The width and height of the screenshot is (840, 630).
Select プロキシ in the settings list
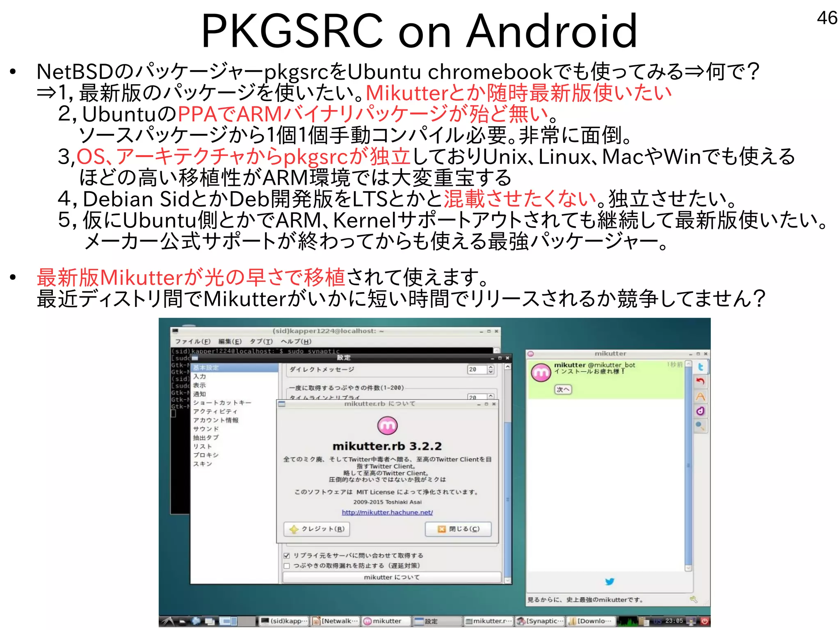pyautogui.click(x=235, y=455)
